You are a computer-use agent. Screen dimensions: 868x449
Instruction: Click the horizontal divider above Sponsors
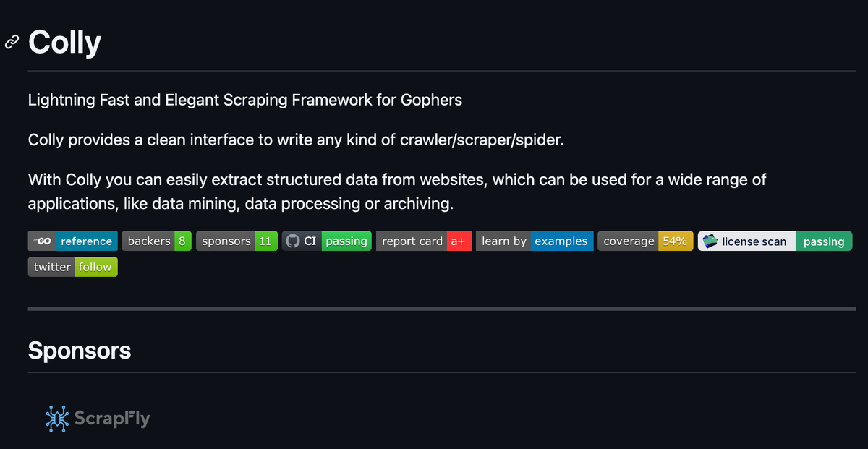click(442, 309)
